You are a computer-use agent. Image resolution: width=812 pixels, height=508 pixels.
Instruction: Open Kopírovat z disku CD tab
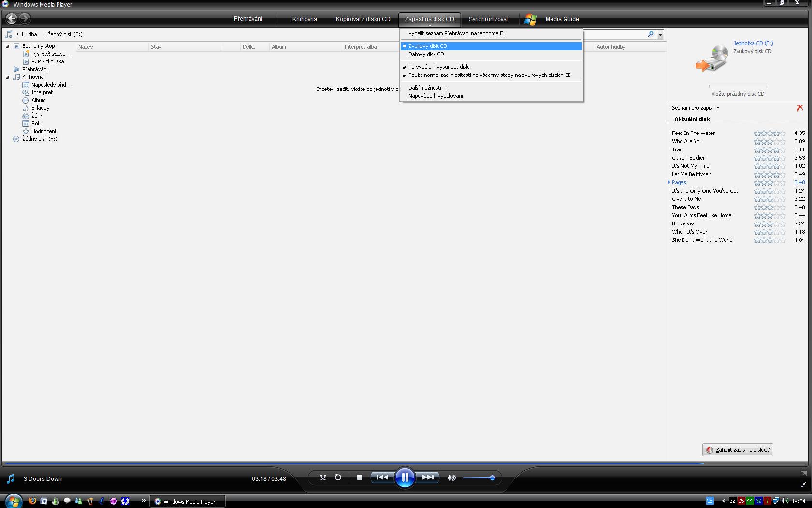[x=363, y=19]
